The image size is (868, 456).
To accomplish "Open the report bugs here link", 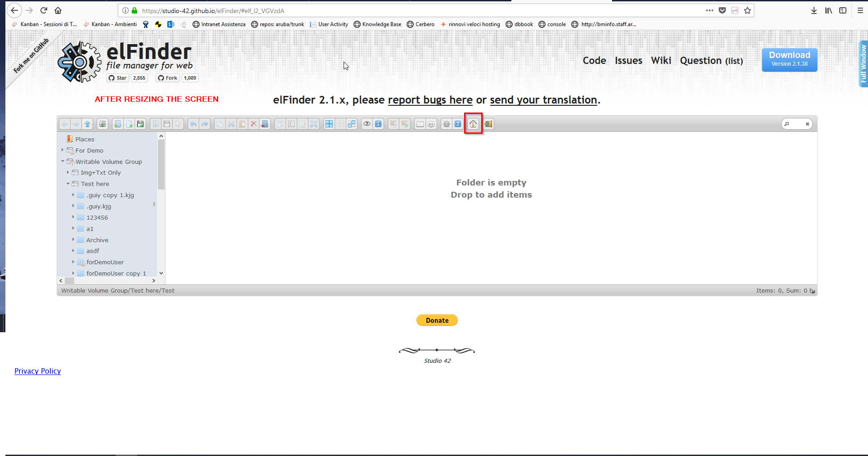I will (430, 100).
